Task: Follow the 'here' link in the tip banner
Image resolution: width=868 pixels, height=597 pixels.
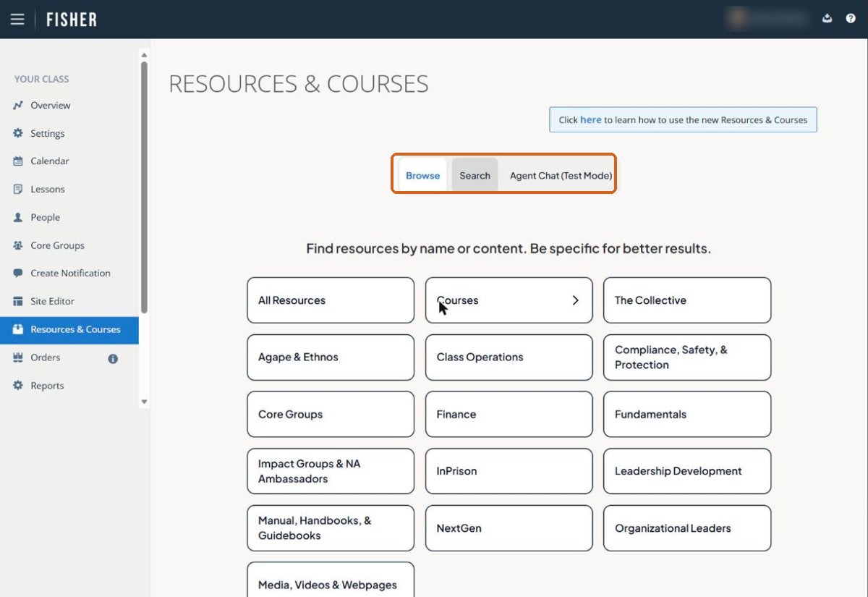Action: (590, 119)
